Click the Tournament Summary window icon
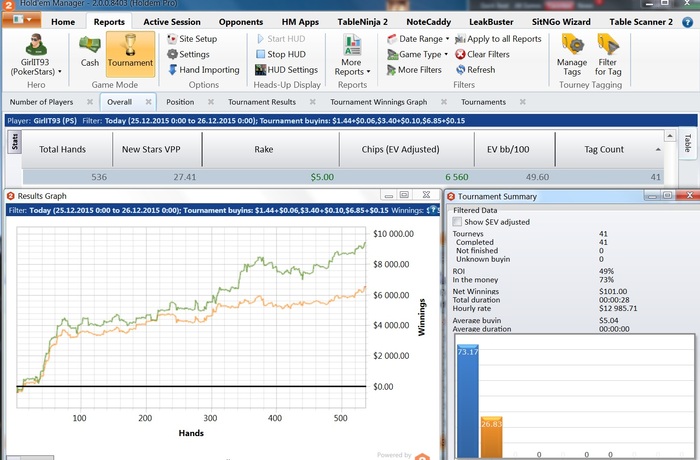The width and height of the screenshot is (700, 460). [451, 197]
